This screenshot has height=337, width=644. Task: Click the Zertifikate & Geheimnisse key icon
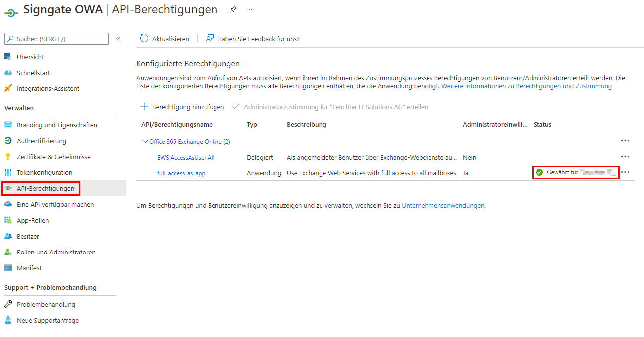click(8, 157)
